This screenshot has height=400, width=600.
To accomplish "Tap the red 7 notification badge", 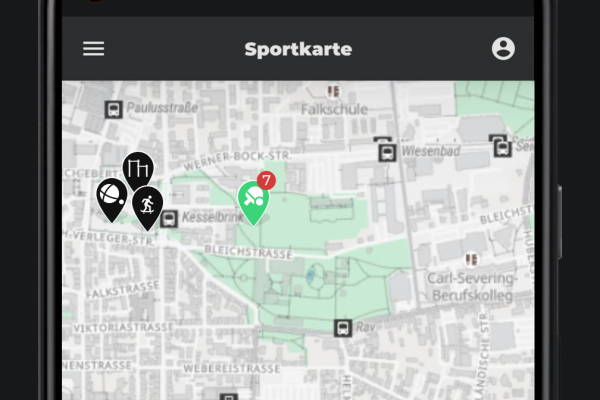I will pyautogui.click(x=266, y=180).
